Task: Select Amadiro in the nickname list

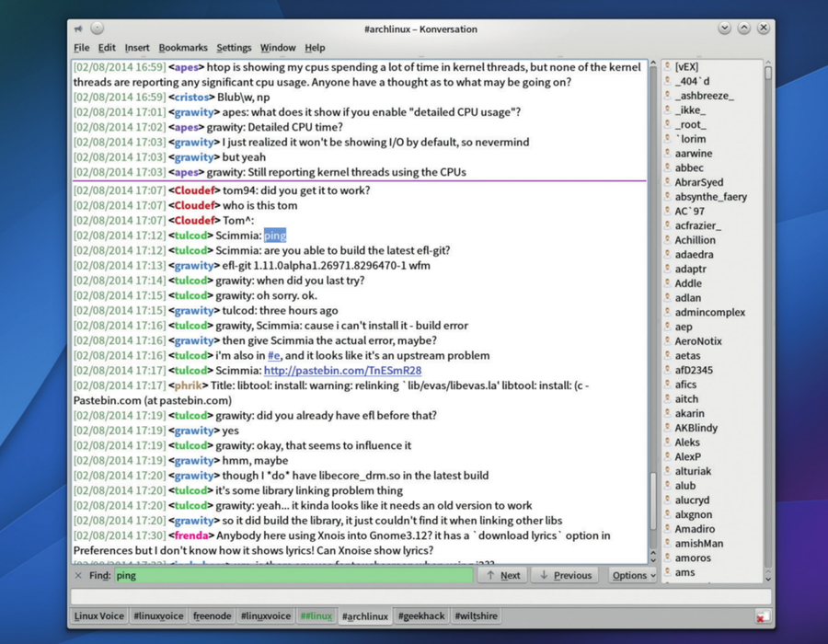Action: pos(695,529)
